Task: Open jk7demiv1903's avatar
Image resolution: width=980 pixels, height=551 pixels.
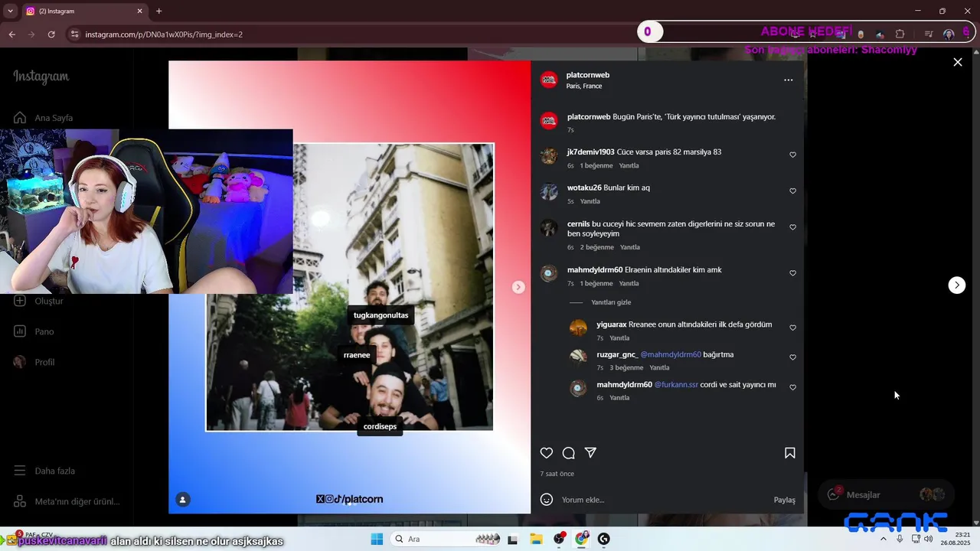Action: [549, 155]
